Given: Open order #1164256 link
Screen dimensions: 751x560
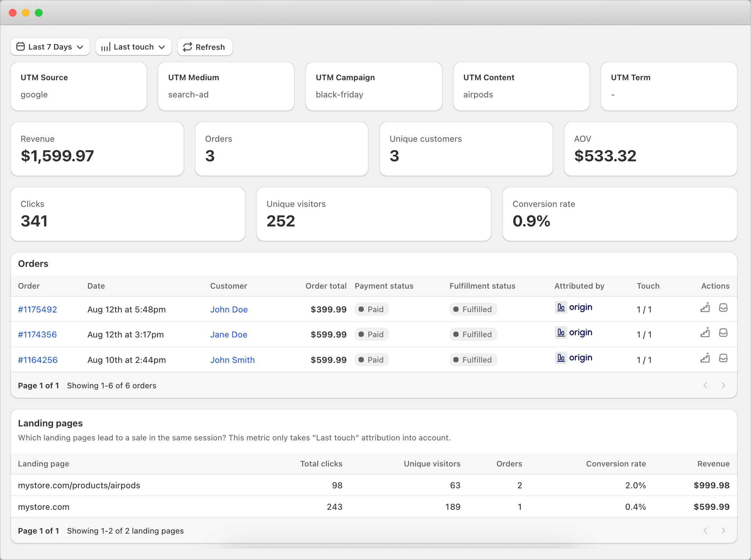Looking at the screenshot, I should point(38,360).
